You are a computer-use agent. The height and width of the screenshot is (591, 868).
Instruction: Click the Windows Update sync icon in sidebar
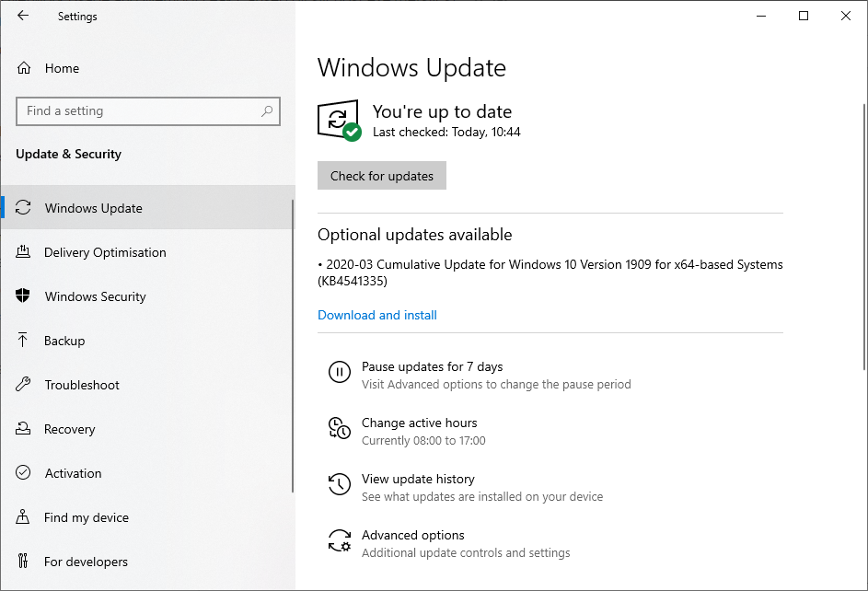tap(23, 207)
